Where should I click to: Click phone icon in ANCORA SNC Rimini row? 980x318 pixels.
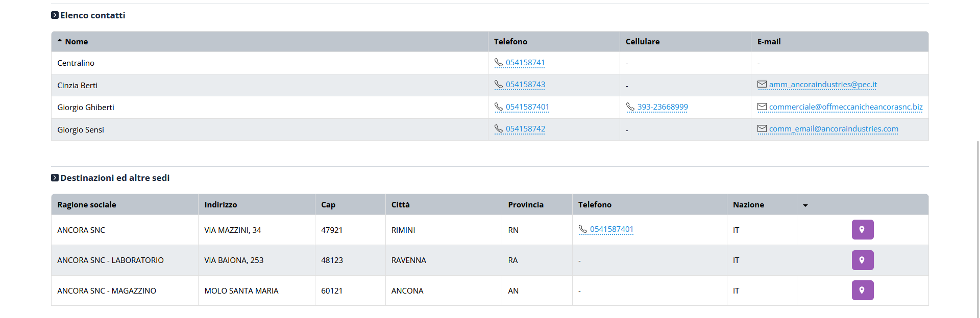click(x=583, y=229)
